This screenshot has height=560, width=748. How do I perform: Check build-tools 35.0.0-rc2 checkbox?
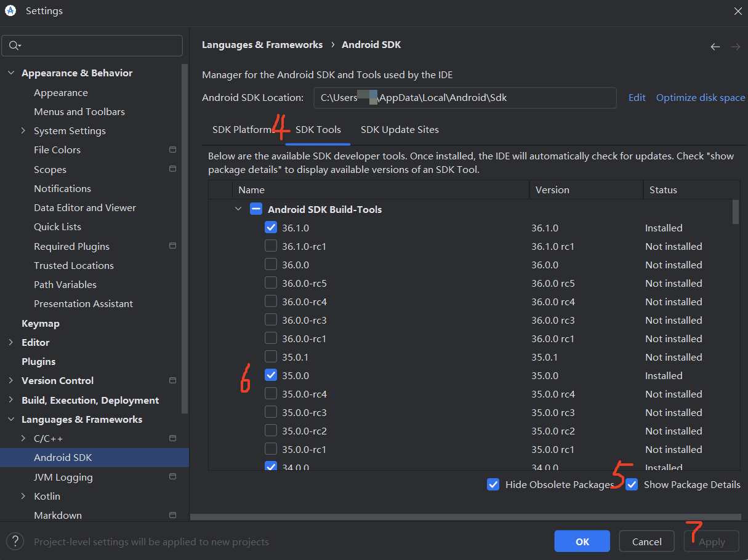click(x=271, y=431)
